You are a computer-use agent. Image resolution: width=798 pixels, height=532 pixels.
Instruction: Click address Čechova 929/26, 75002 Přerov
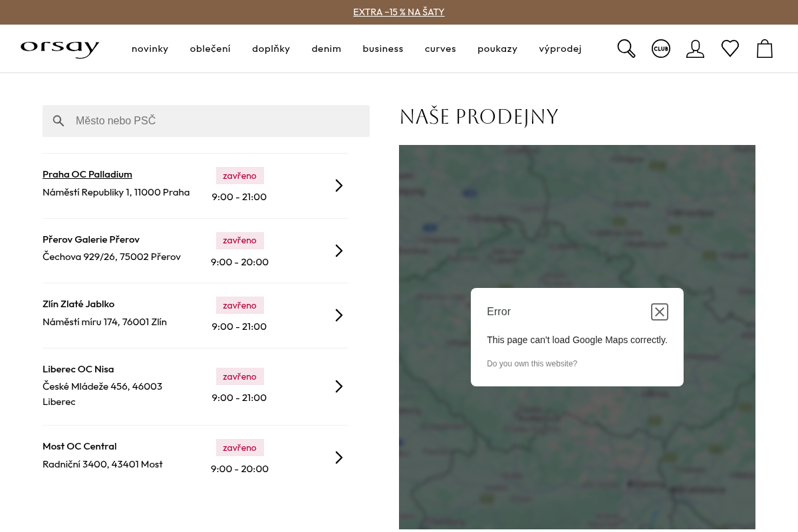112,257
